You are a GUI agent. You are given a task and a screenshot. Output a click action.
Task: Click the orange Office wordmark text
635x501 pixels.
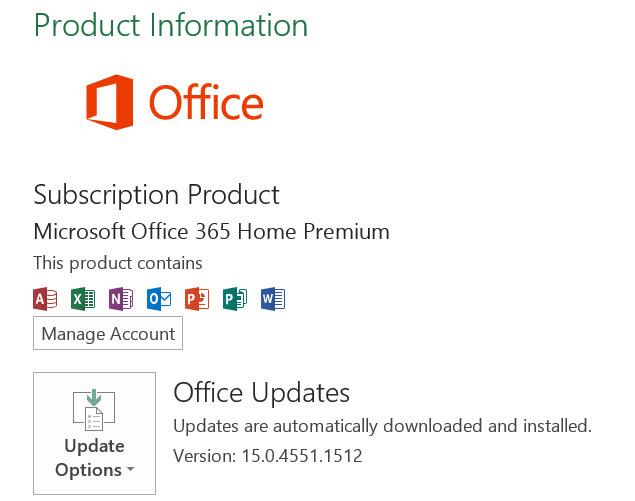click(x=206, y=102)
